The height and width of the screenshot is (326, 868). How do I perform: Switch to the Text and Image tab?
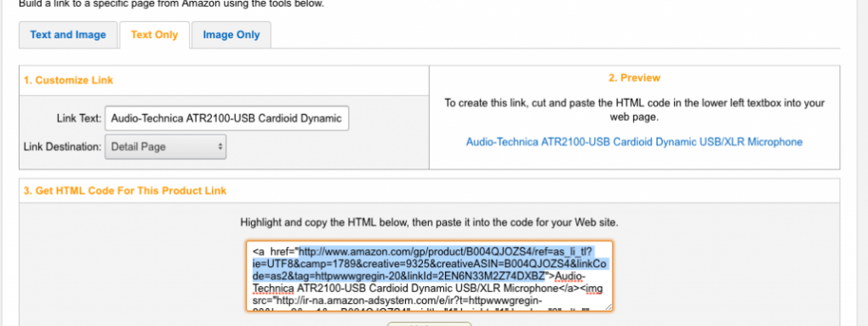point(68,35)
